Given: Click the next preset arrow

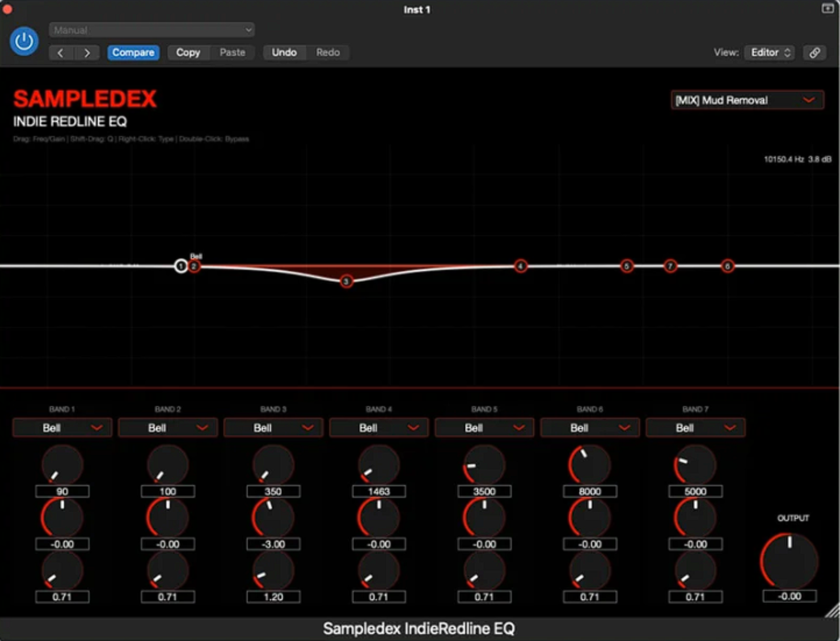Looking at the screenshot, I should tap(87, 53).
